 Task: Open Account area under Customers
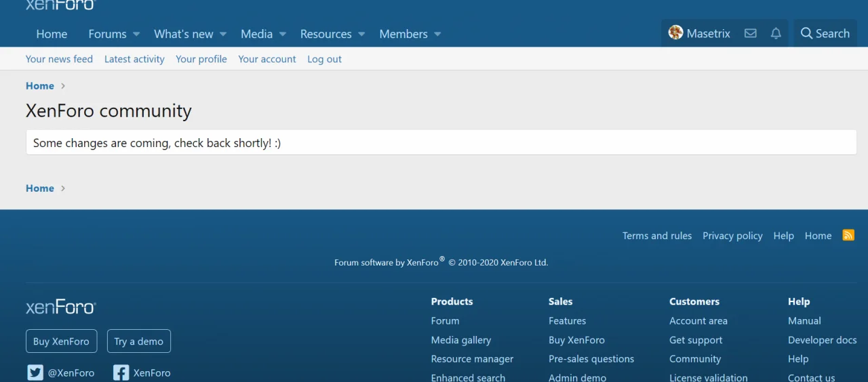coord(698,321)
